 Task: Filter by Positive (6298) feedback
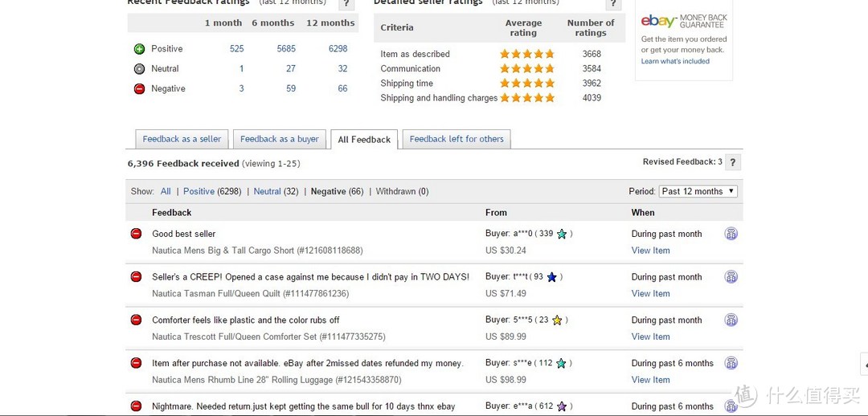click(212, 191)
